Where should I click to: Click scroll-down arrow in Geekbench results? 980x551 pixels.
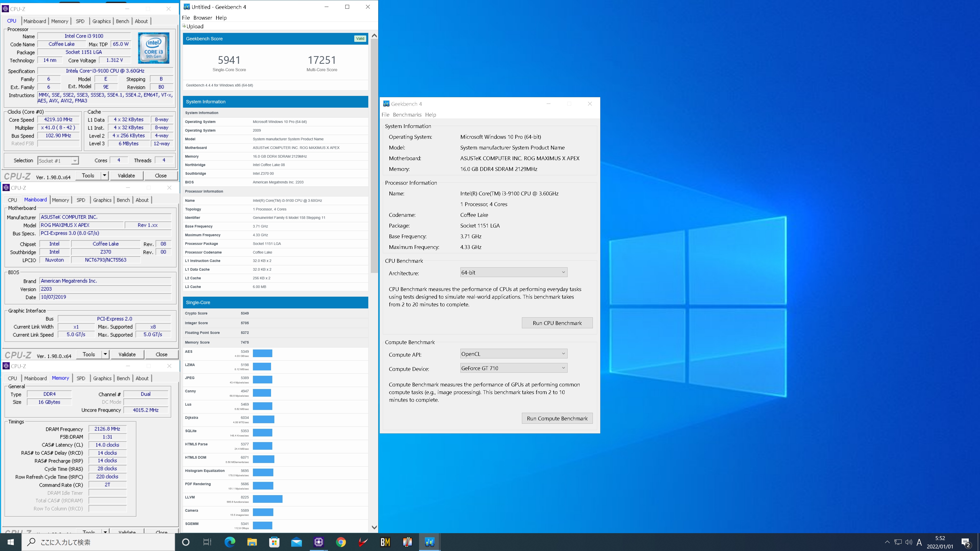point(374,528)
